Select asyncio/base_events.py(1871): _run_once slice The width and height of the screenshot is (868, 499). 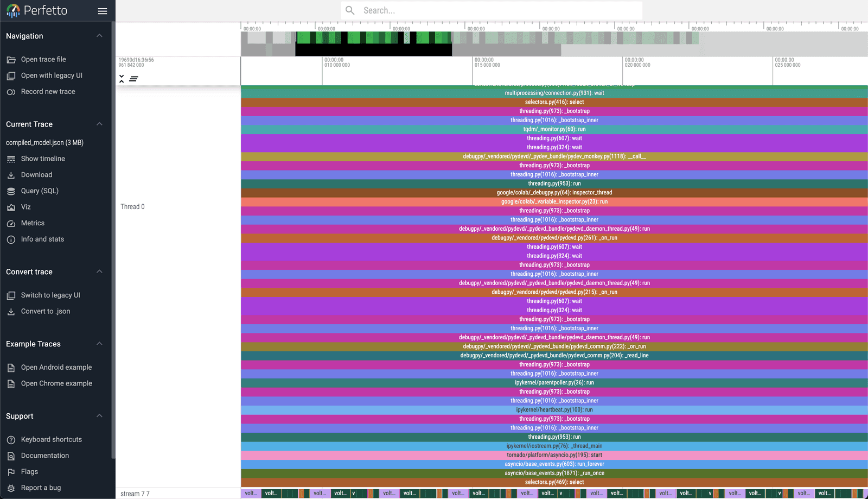click(x=554, y=473)
